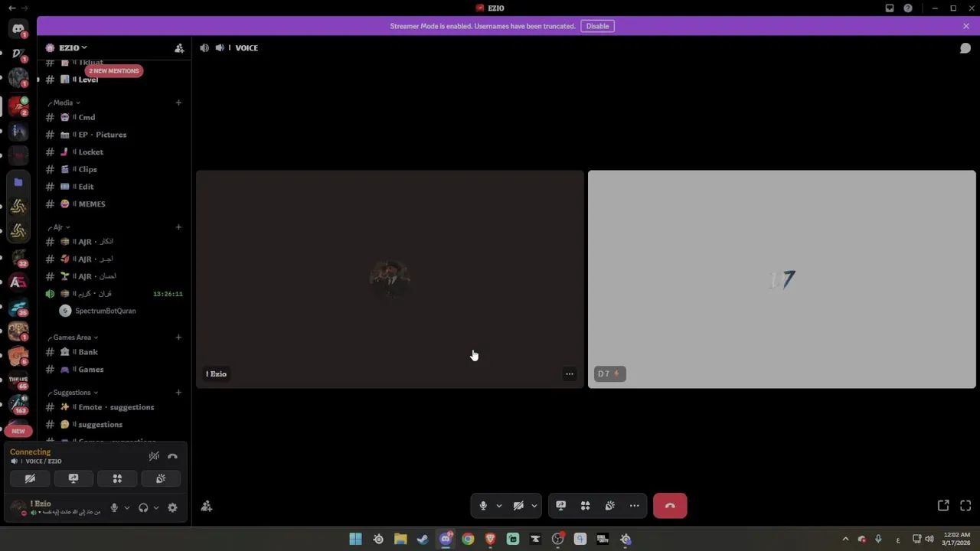Collapse the Ajr category
Image resolution: width=980 pixels, height=551 pixels.
tap(59, 227)
